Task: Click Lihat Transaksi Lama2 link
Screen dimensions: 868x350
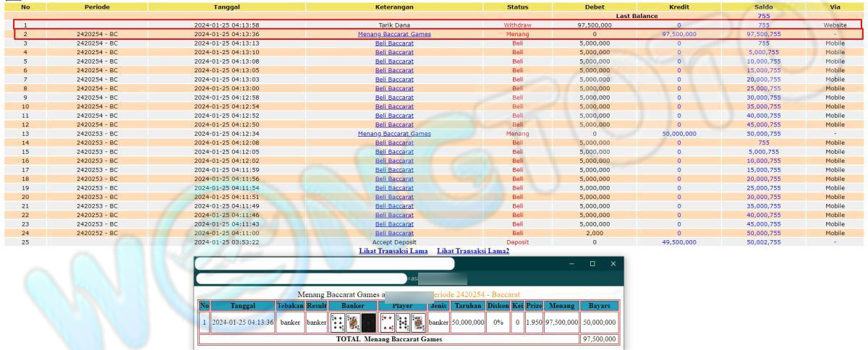Action: [472, 251]
